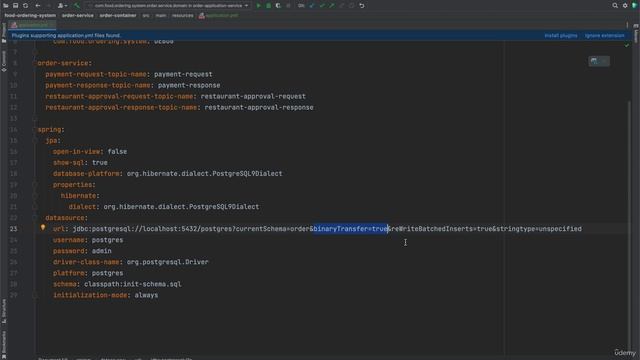This screenshot has width=640, height=360.
Task: Select order-service breadcrumb
Action: [x=78, y=16]
